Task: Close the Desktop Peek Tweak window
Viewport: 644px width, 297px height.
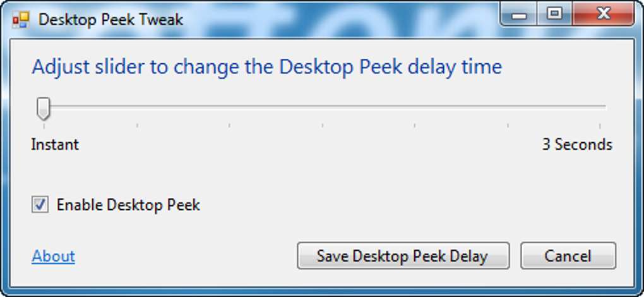Action: click(603, 15)
